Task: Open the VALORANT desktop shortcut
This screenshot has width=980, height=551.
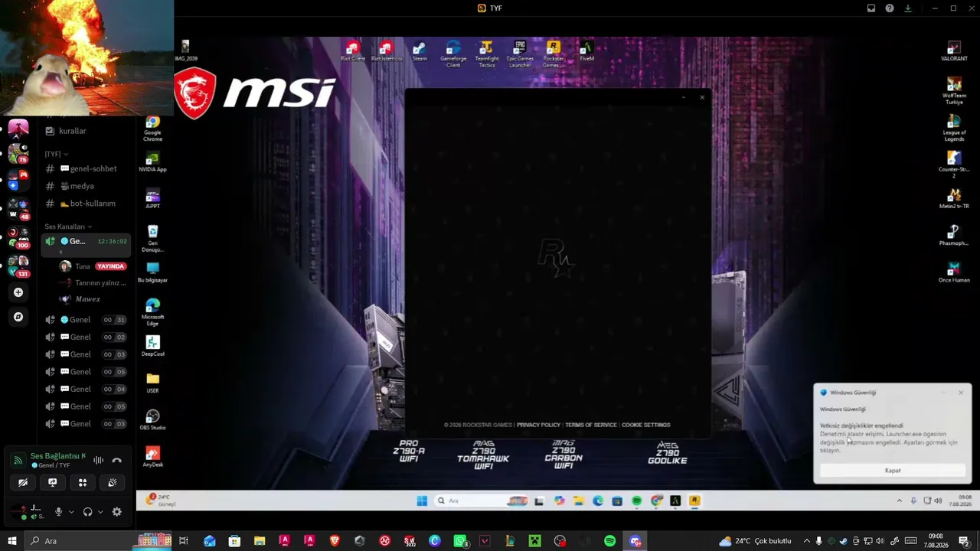Action: (x=954, y=52)
